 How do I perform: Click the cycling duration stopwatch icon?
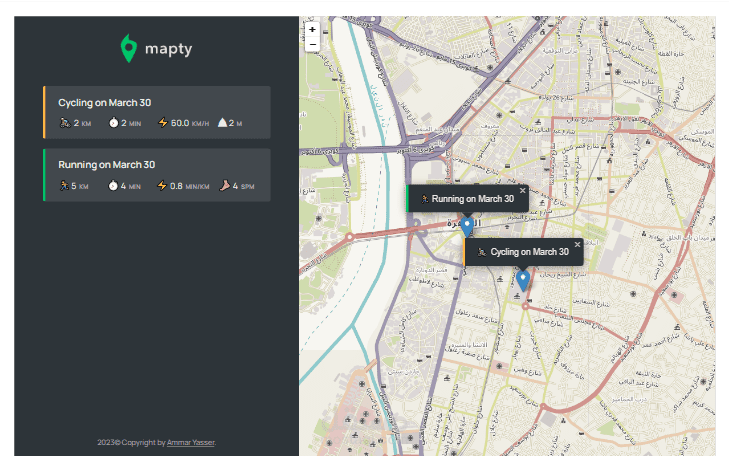(x=114, y=123)
